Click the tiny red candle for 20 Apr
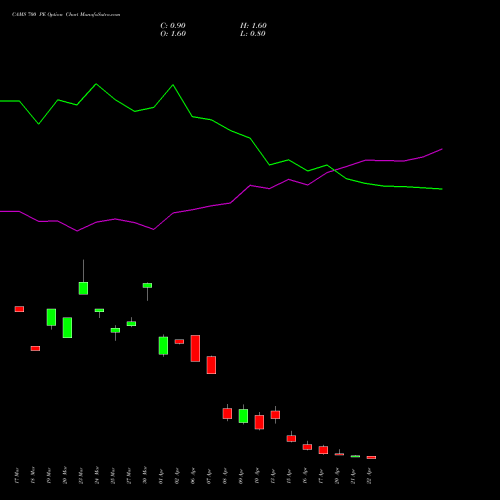Viewport: 500px width, 500px height. tap(339, 454)
